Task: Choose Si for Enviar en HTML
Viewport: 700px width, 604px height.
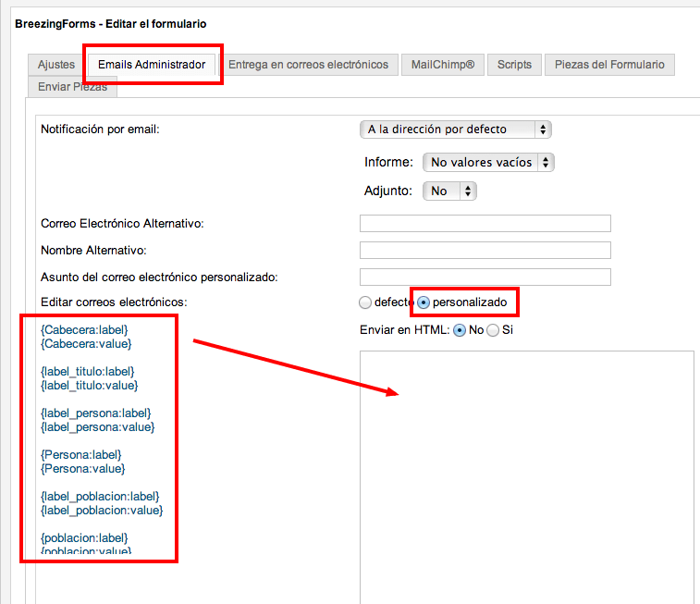Action: point(493,330)
